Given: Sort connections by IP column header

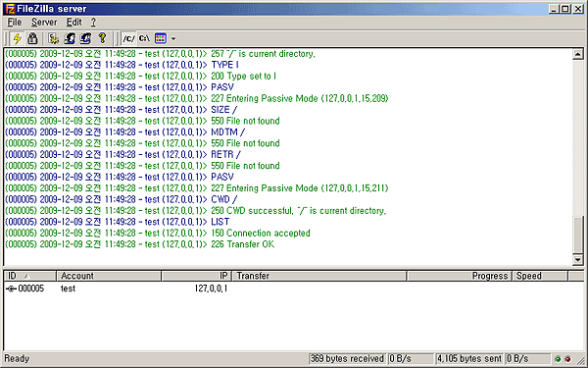Looking at the screenshot, I should pyautogui.click(x=197, y=276).
